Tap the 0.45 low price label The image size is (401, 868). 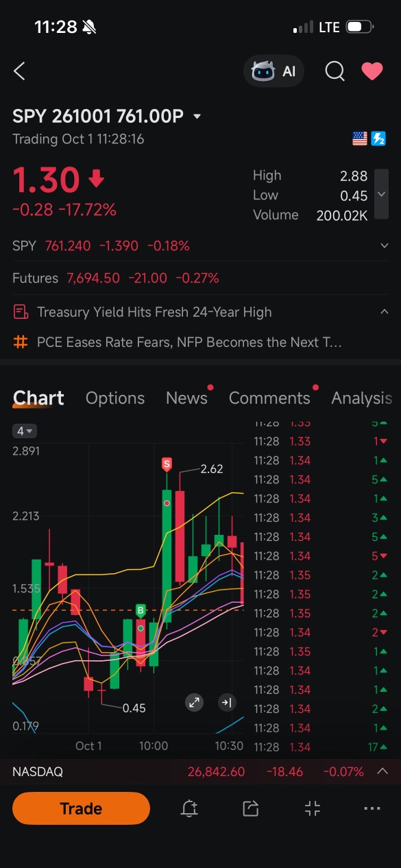[x=134, y=708]
